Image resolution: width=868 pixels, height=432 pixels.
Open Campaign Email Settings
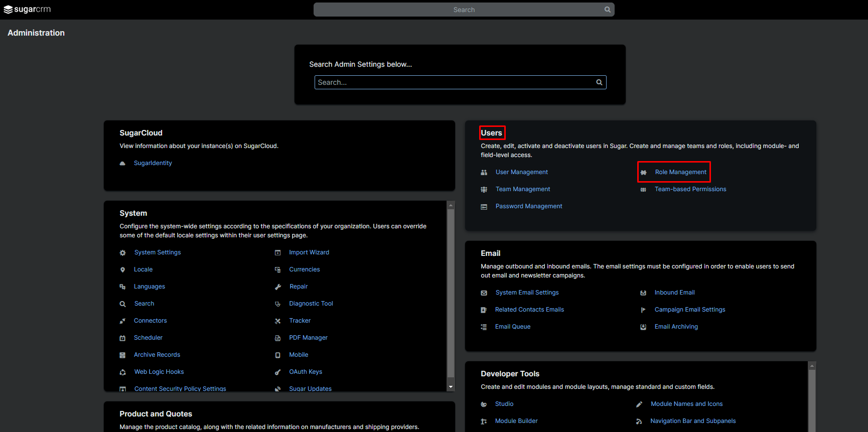[690, 310]
